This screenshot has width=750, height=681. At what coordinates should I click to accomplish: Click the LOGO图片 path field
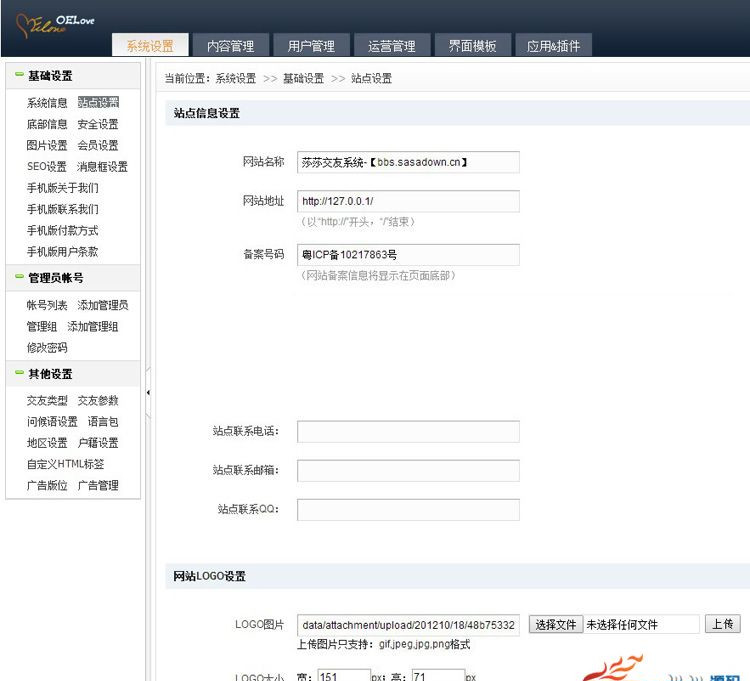click(408, 625)
